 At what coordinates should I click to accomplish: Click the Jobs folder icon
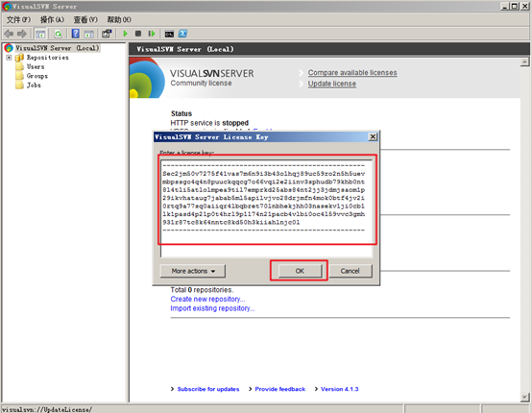(x=19, y=85)
